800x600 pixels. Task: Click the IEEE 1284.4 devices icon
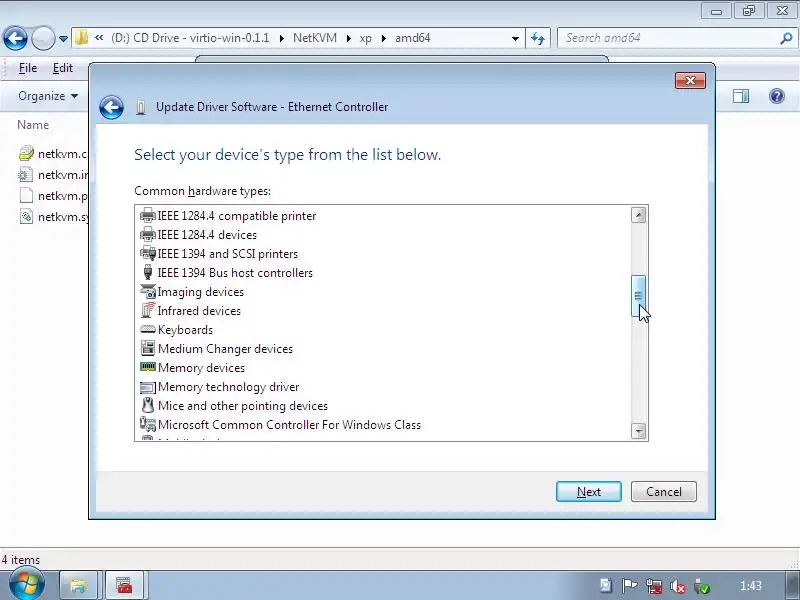coord(147,235)
